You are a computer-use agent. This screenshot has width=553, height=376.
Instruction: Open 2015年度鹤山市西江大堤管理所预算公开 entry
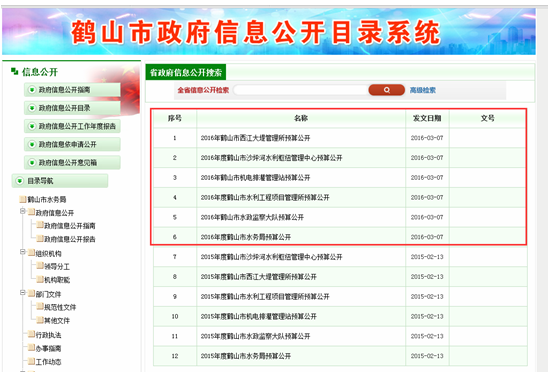(259, 277)
